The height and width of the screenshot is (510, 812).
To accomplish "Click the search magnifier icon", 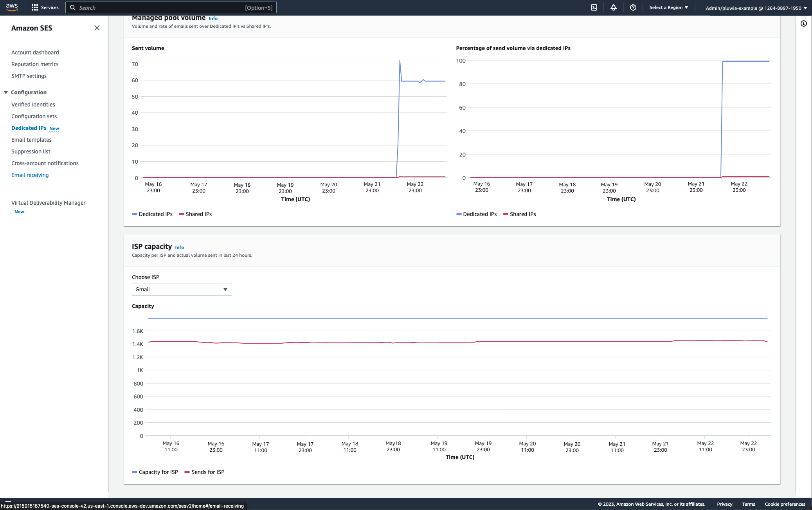I will [x=73, y=7].
